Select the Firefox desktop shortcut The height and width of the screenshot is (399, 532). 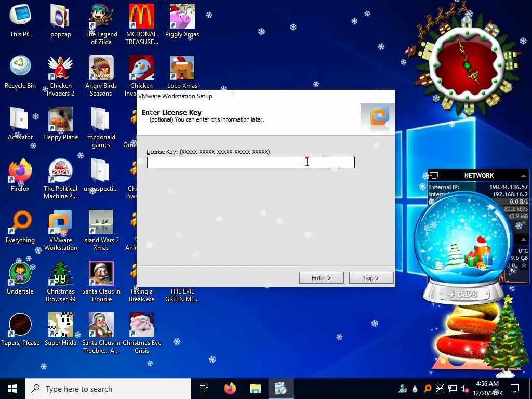coord(20,175)
